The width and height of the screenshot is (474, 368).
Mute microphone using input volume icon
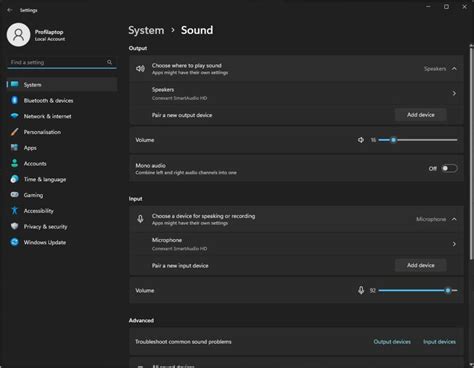tap(361, 290)
